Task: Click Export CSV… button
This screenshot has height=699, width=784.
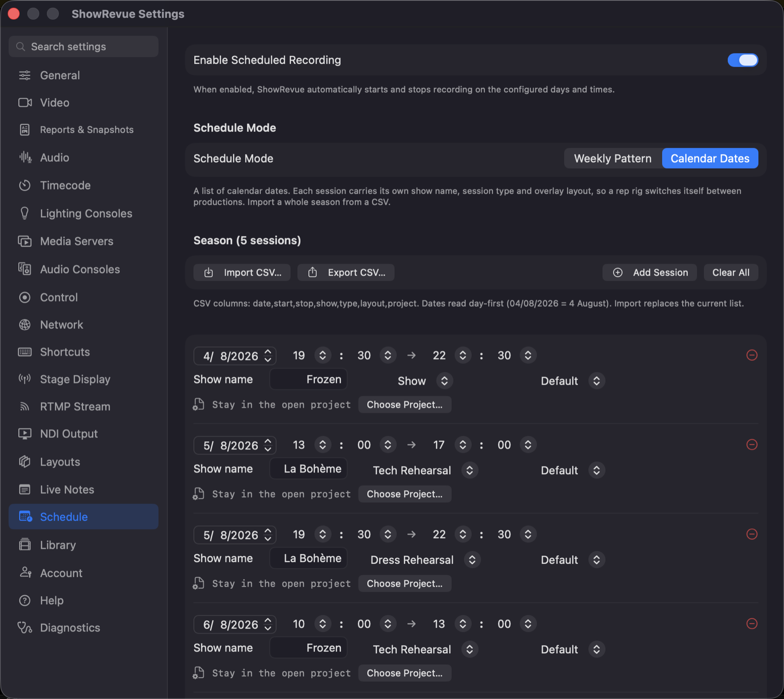Action: click(x=346, y=272)
